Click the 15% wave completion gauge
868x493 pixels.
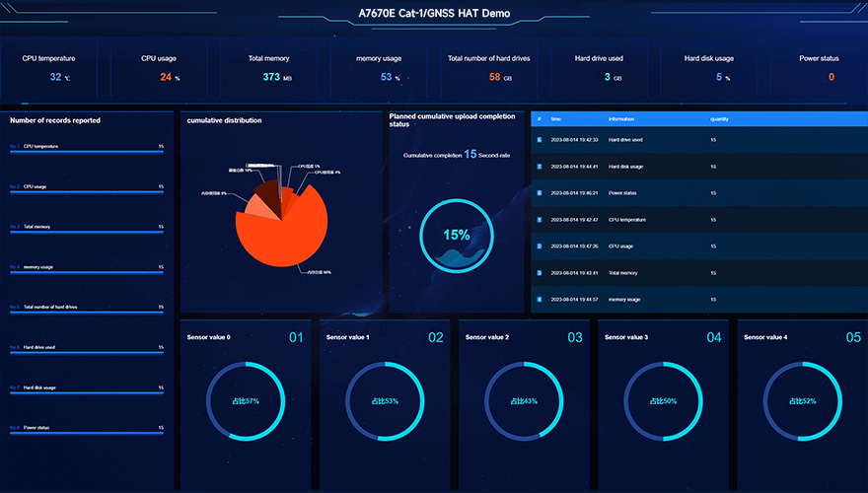coord(456,235)
